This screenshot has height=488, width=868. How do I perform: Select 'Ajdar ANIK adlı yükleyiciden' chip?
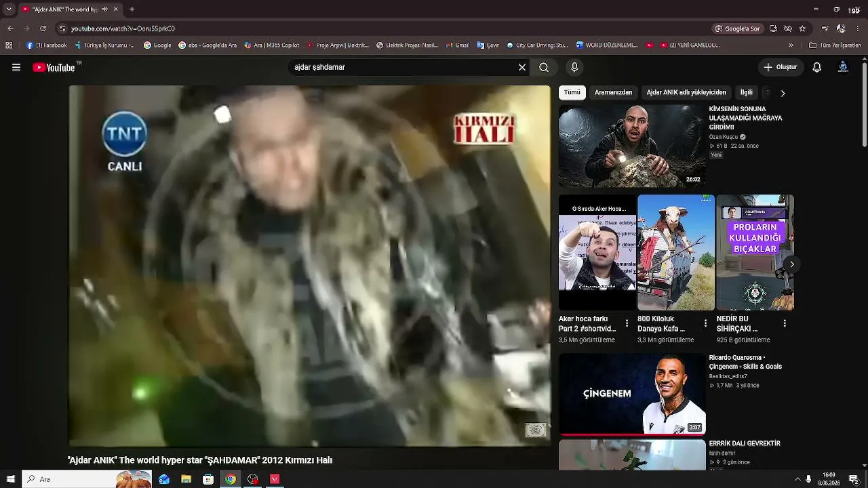686,92
